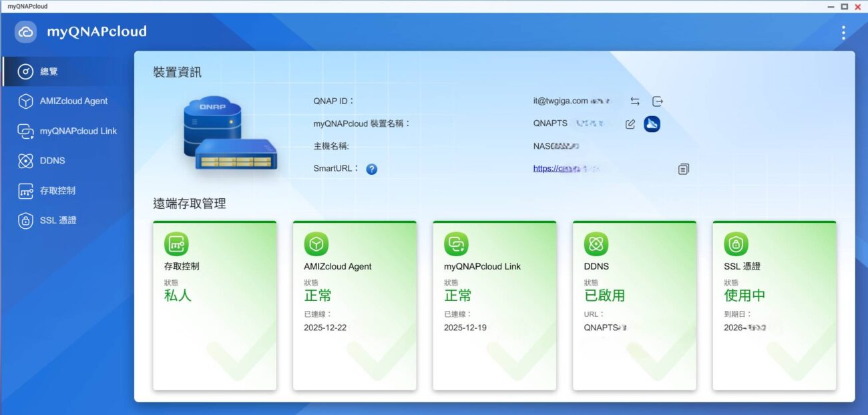Open SSL 憑證 from the sidebar
Screen dimensions: 868x415
(58, 220)
